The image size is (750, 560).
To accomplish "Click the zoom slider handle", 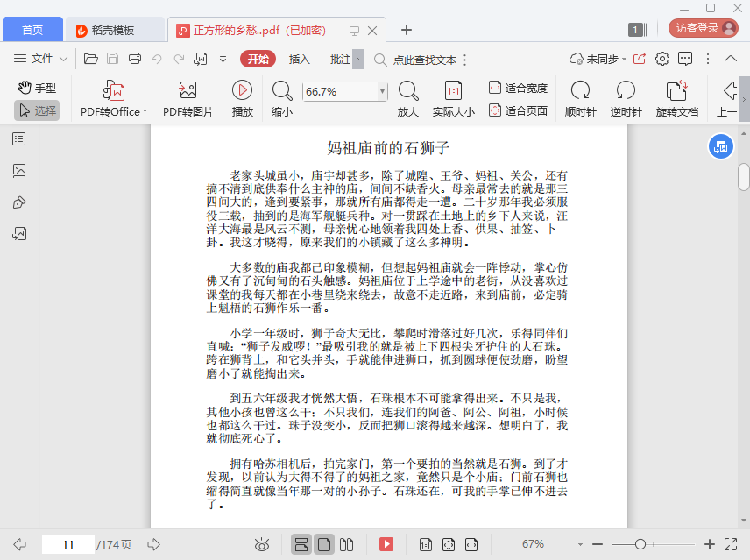I will 640,544.
